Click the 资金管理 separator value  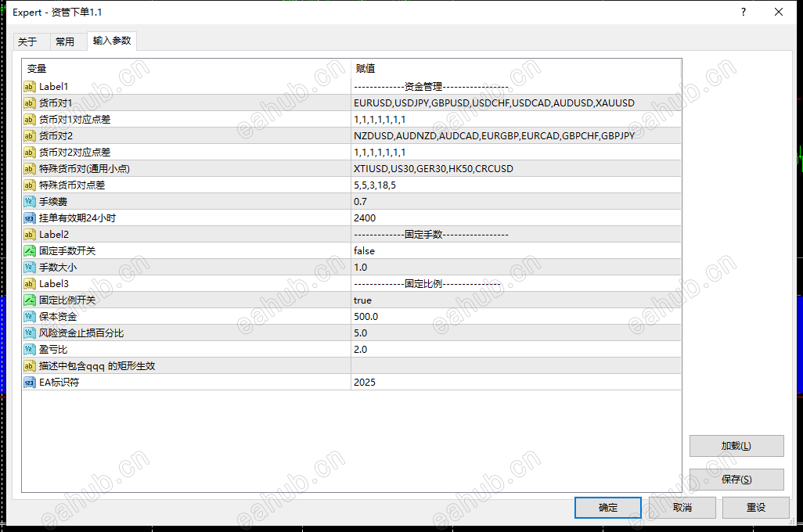click(517, 87)
